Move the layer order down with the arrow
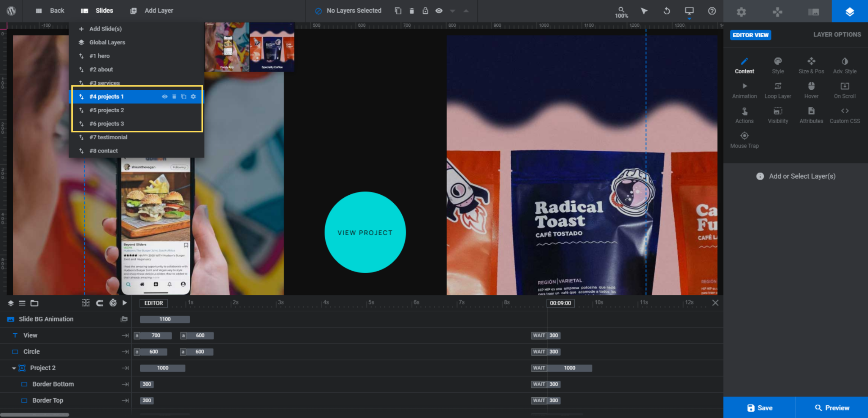This screenshot has height=418, width=868. click(x=452, y=11)
